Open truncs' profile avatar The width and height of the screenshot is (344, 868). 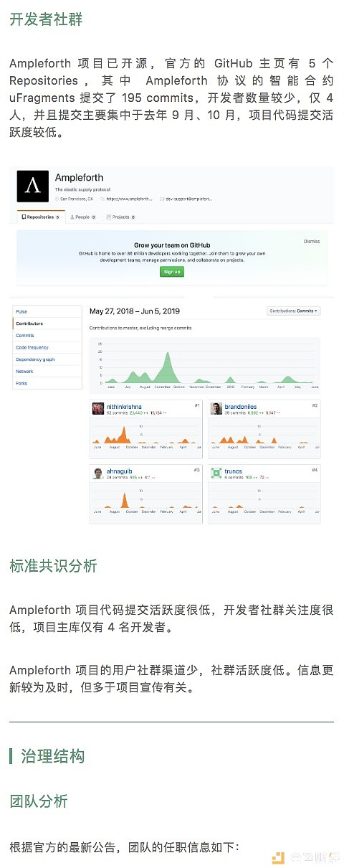(217, 473)
